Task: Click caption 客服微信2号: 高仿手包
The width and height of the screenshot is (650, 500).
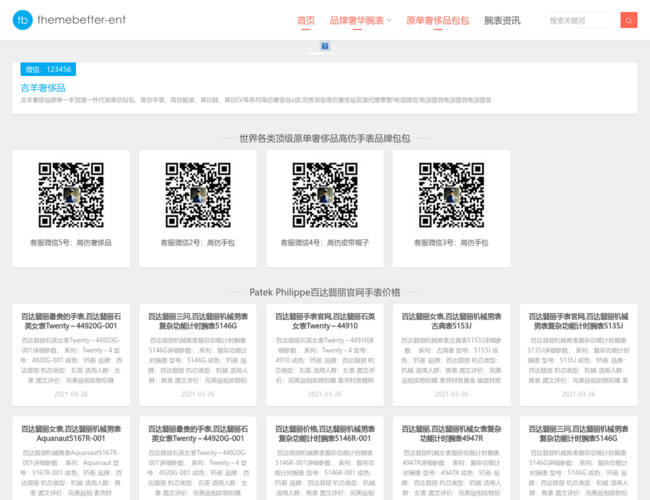Action: pos(198,243)
